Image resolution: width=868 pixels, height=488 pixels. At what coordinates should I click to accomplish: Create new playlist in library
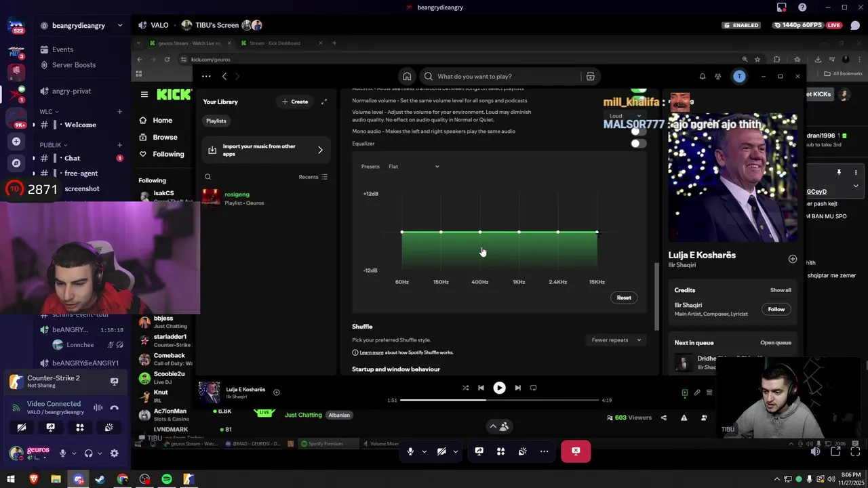click(295, 102)
